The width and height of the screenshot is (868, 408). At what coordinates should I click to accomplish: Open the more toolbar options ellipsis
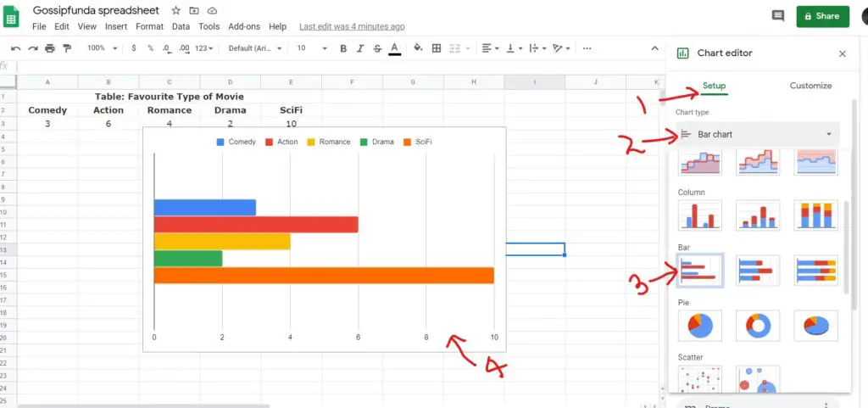point(587,48)
